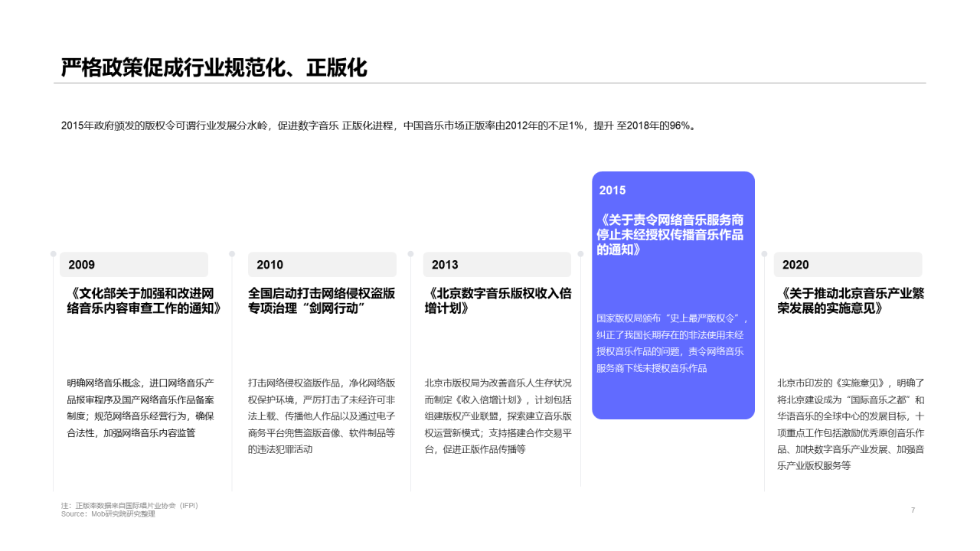This screenshot has height=551, width=980.
Task: Click the timeline dot beside the 2015 card
Action: pos(580,253)
